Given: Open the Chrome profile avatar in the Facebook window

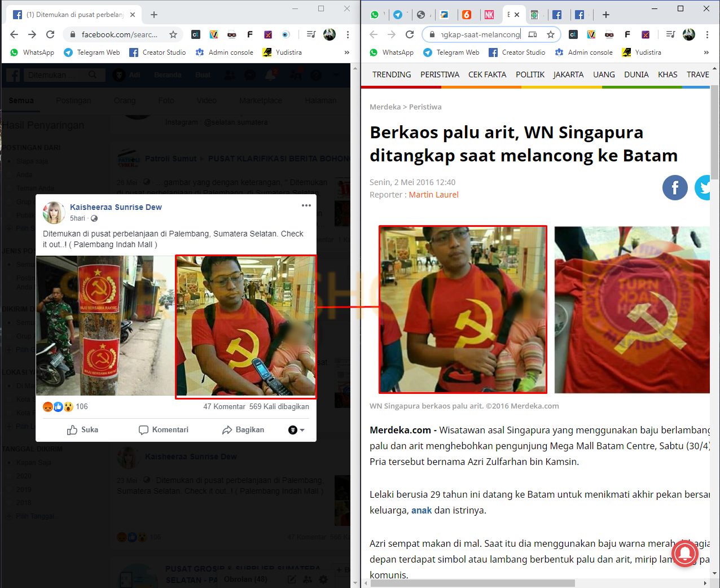Looking at the screenshot, I should click(330, 34).
